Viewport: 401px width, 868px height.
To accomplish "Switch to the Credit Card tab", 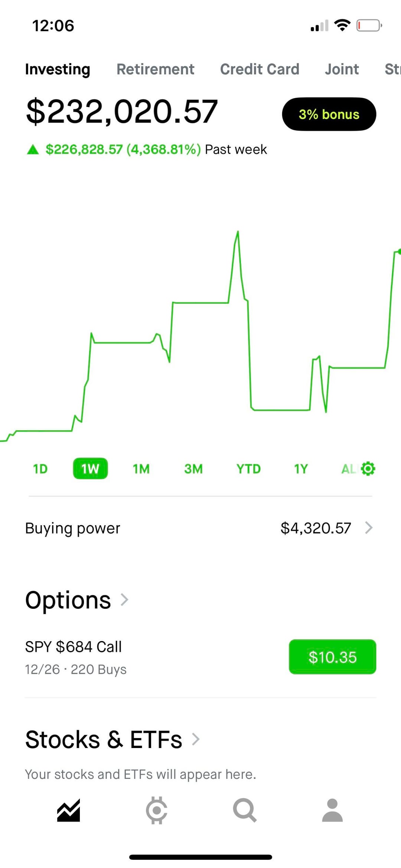I will (260, 69).
